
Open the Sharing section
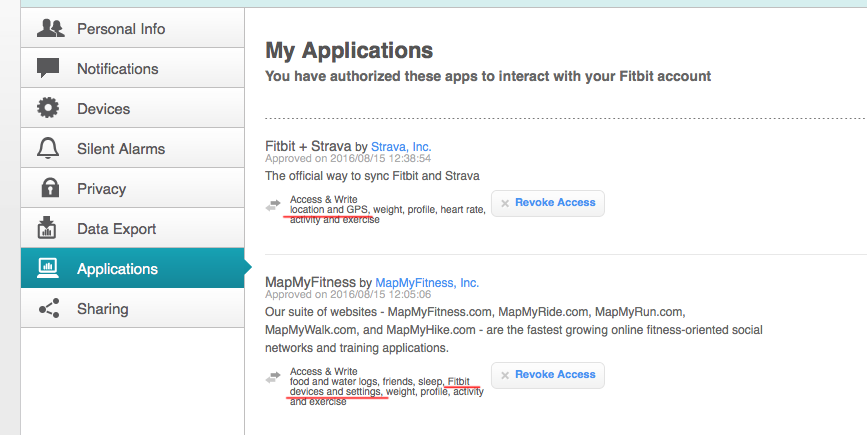pyautogui.click(x=133, y=308)
